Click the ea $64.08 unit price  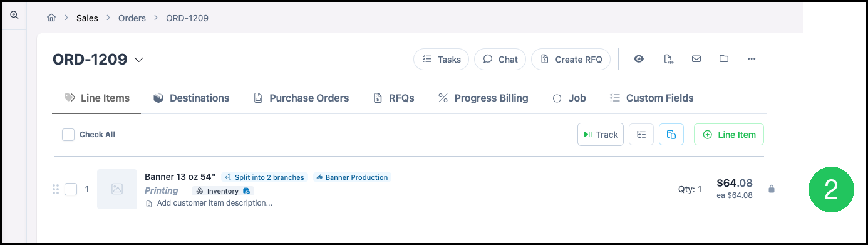tap(735, 195)
